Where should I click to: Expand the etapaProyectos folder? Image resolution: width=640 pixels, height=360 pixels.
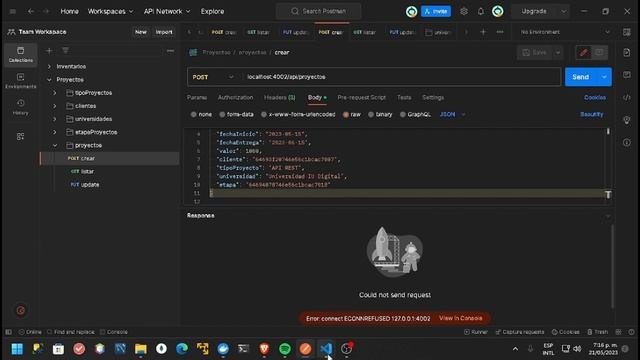tap(55, 132)
